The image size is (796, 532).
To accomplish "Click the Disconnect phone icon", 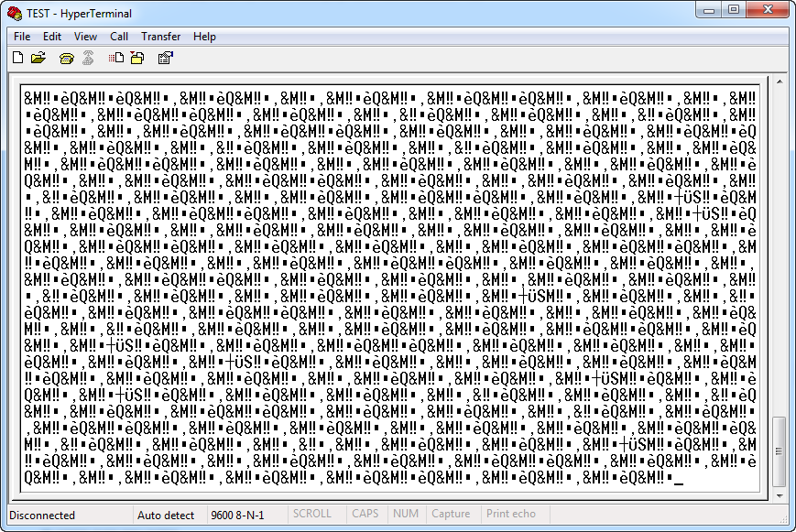I will tap(88, 58).
